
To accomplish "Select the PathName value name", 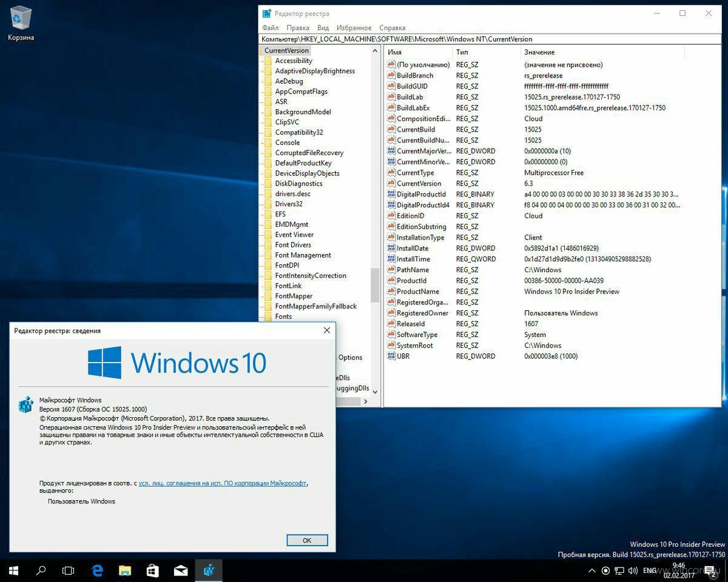I will tap(413, 270).
